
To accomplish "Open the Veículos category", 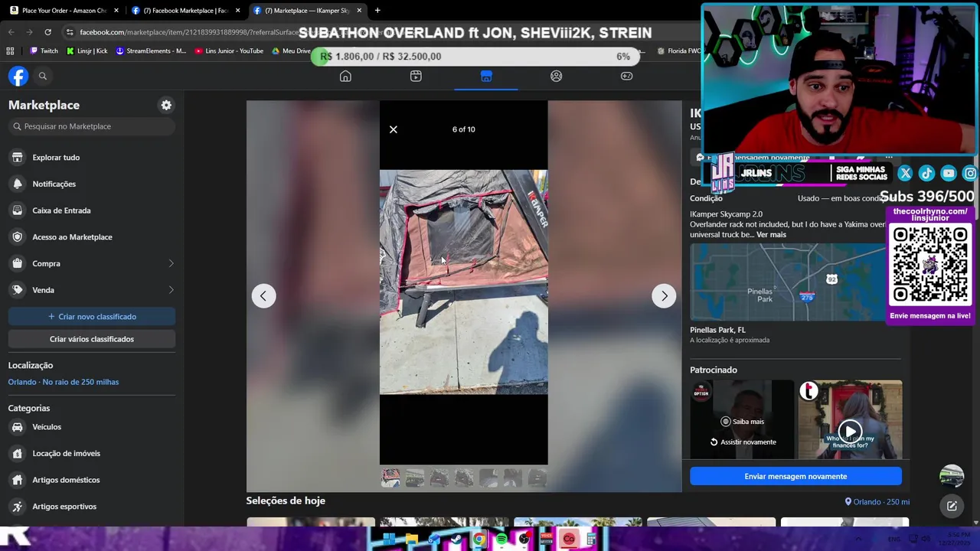I will pos(92,427).
